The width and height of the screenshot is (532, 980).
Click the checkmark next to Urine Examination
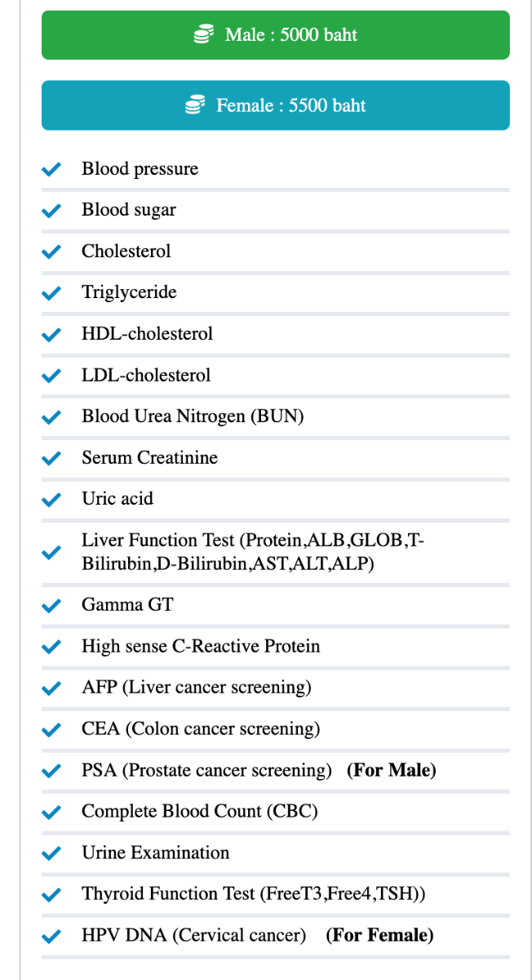coord(51,853)
